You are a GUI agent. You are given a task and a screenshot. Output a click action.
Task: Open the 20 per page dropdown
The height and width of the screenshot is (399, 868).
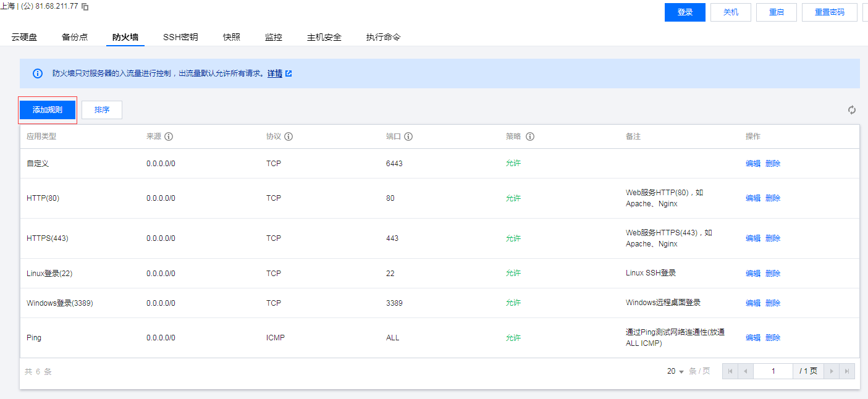click(675, 371)
